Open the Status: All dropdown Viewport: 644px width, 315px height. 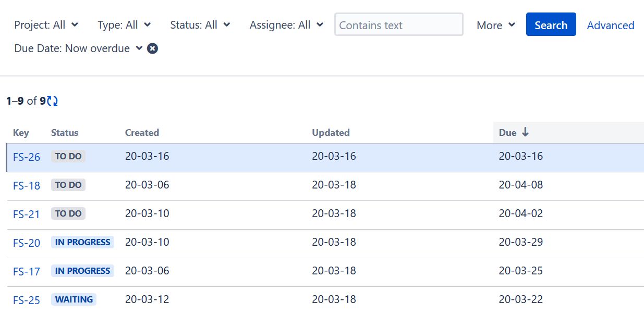coord(200,24)
